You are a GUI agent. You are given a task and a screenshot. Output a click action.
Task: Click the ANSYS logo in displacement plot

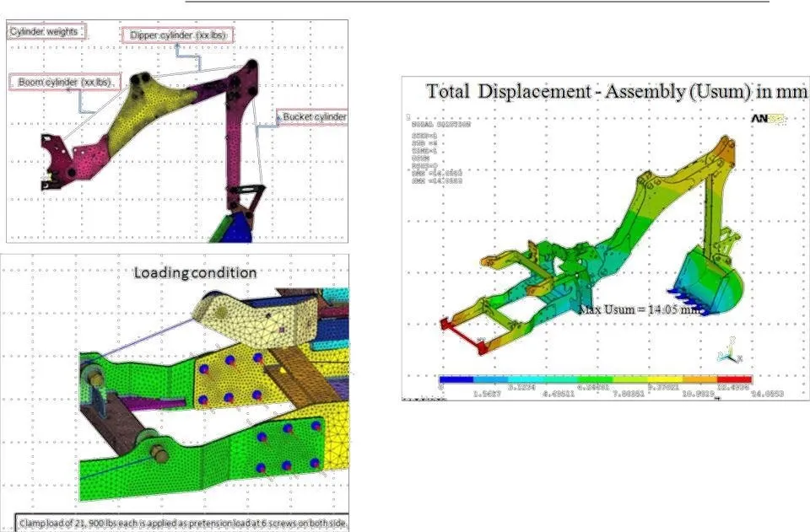pyautogui.click(x=768, y=119)
